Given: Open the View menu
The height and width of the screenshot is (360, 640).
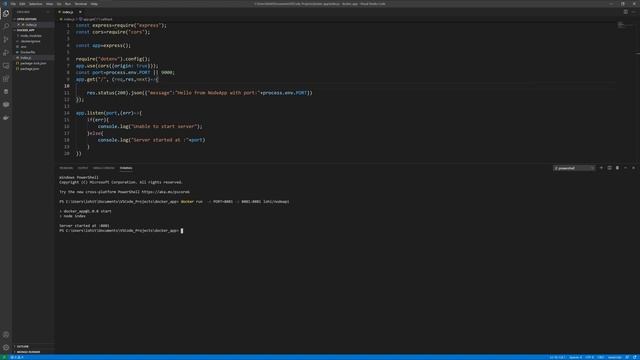Looking at the screenshot, I should 49,4.
